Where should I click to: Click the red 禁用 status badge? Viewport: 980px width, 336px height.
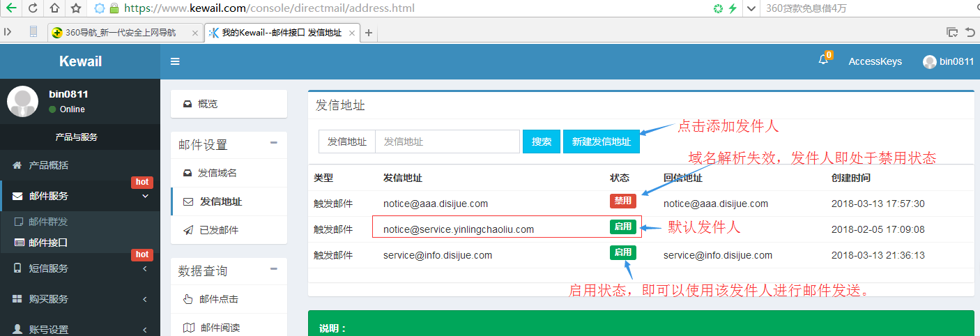click(623, 201)
